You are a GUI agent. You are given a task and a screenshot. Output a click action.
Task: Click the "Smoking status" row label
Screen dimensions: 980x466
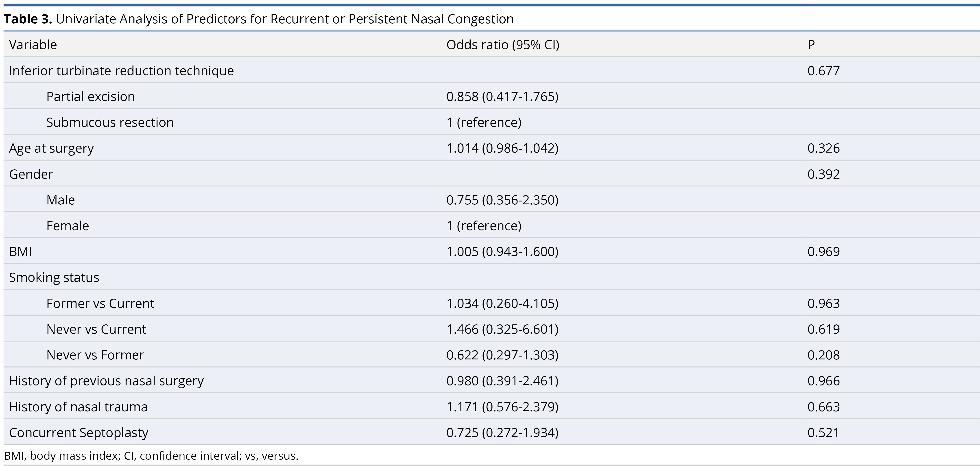(x=54, y=278)
